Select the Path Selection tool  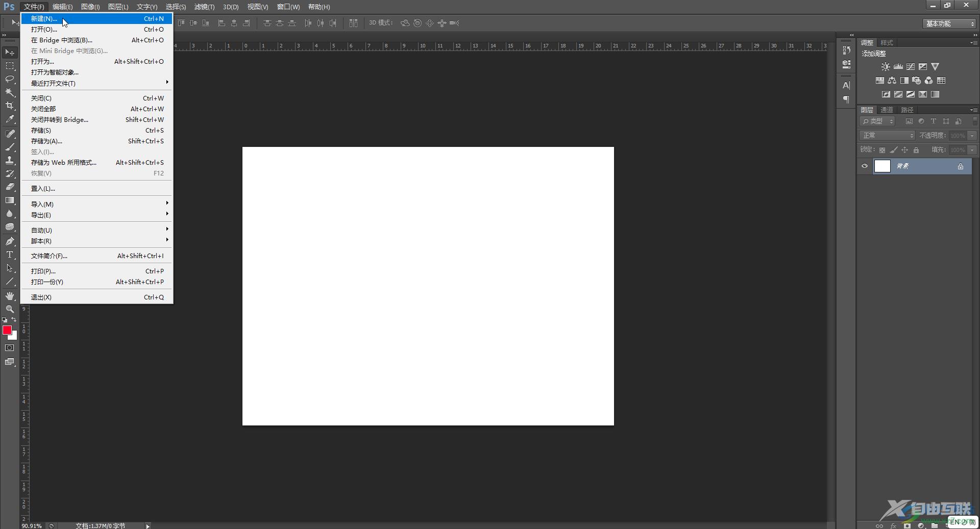10,268
